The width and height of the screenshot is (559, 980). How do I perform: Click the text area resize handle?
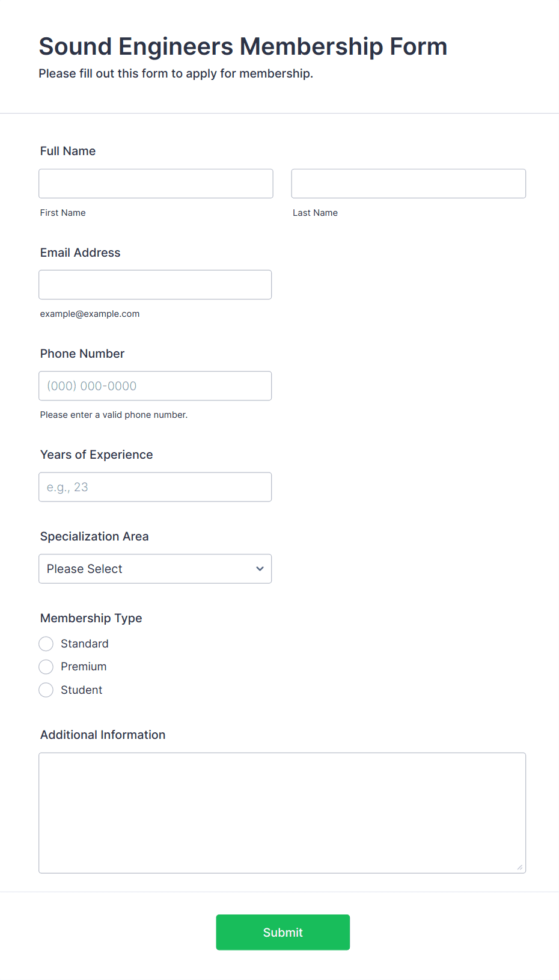pos(519,867)
